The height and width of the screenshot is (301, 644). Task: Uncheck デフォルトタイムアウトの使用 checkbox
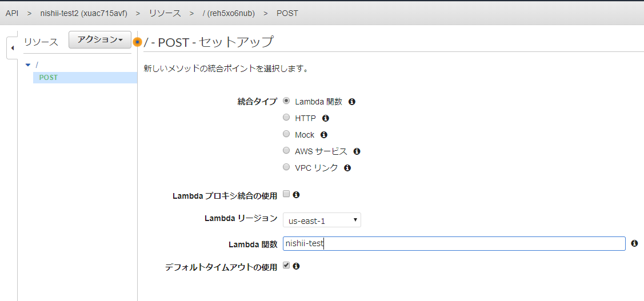click(286, 266)
